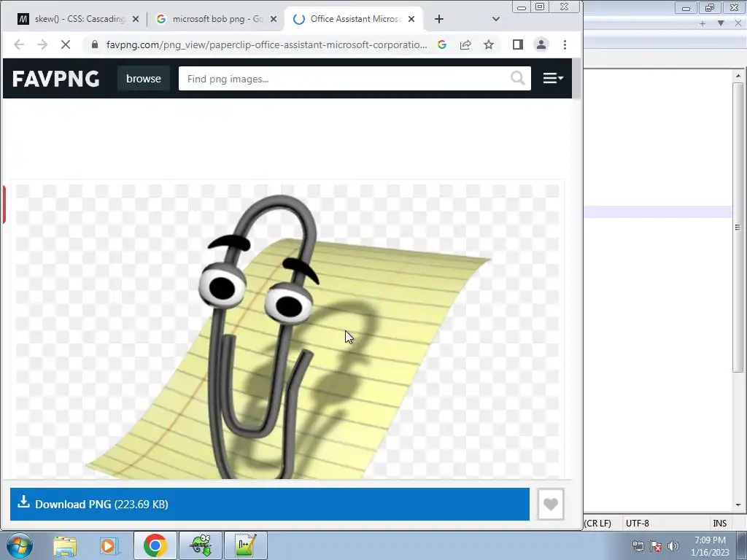
Task: Open the tab search dropdown chevron
Action: pos(495,19)
